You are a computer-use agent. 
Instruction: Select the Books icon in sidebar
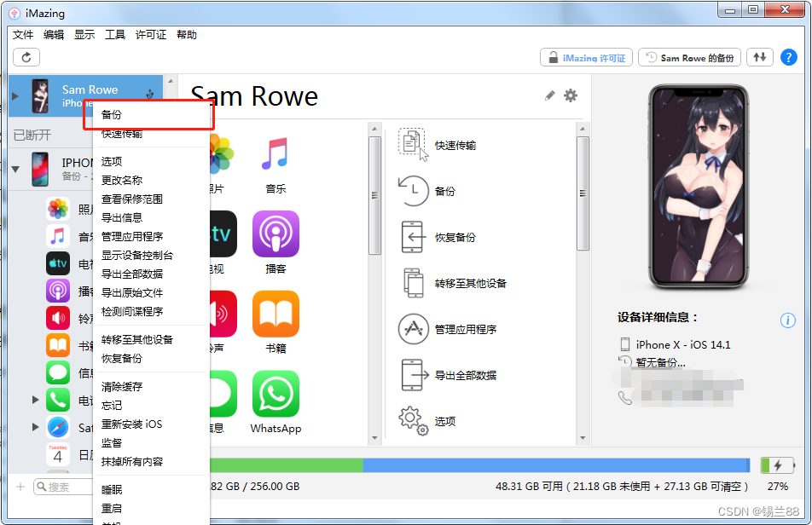coord(58,345)
